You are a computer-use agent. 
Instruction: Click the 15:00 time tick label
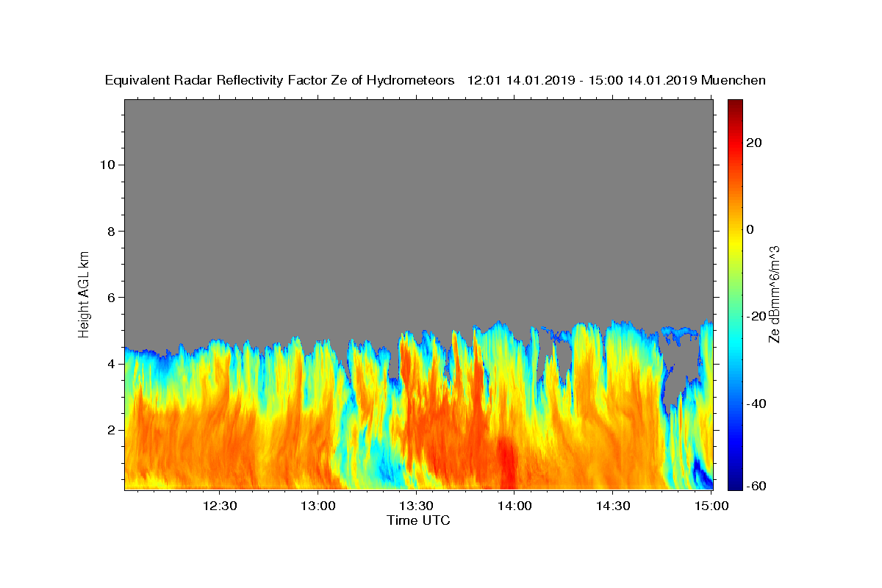710,506
